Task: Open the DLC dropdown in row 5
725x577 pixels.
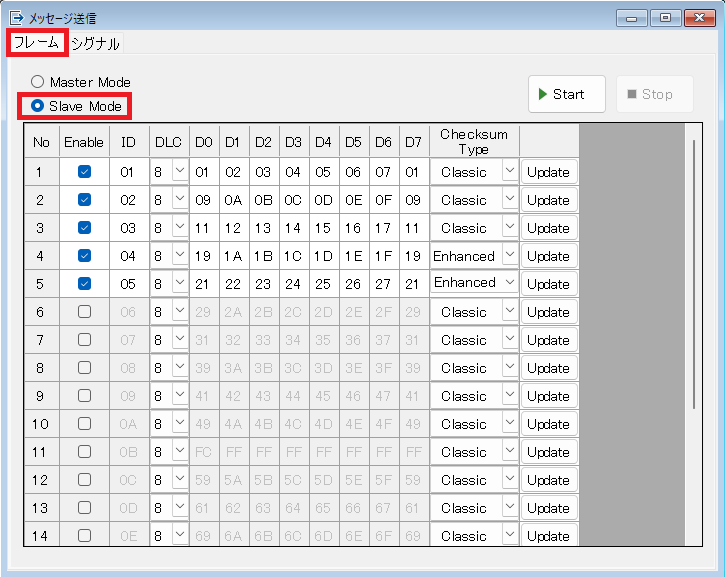Action: (x=180, y=283)
